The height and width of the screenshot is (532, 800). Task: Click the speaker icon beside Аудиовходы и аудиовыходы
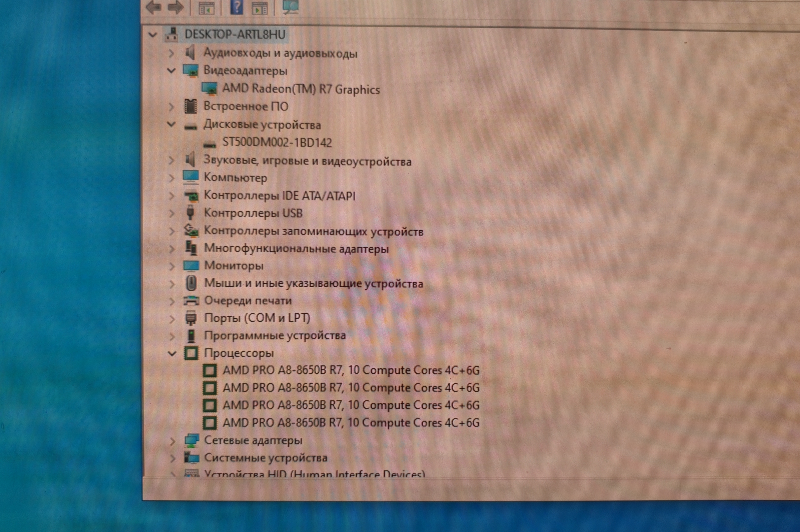click(190, 52)
